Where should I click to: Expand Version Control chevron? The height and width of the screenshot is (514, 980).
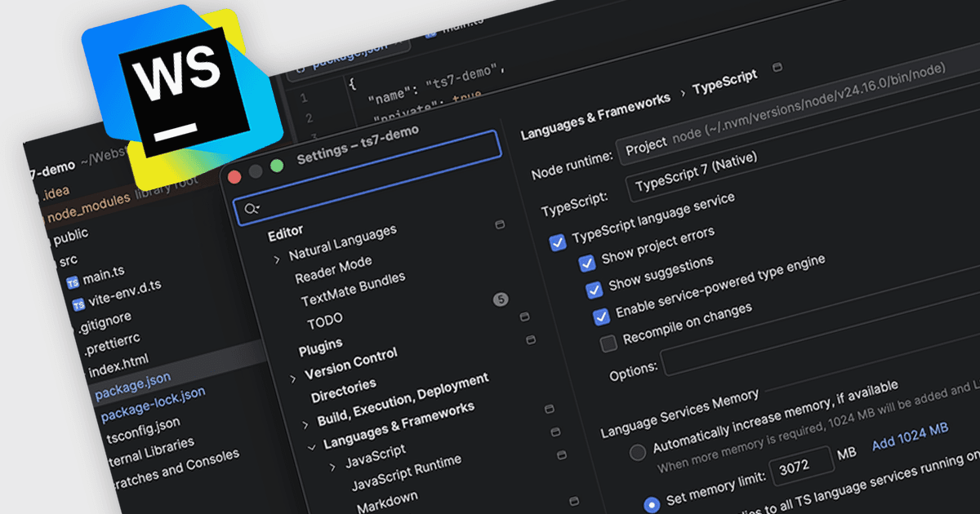(293, 379)
